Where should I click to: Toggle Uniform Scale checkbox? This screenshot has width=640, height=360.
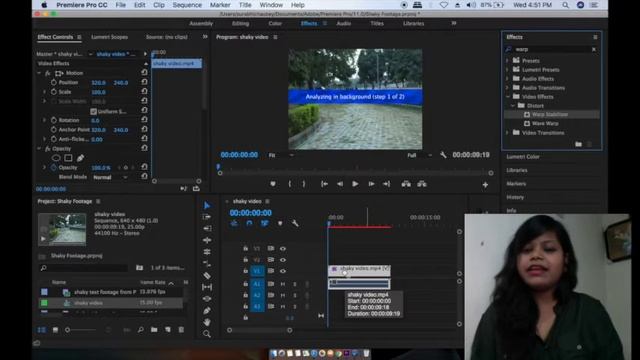[93, 111]
